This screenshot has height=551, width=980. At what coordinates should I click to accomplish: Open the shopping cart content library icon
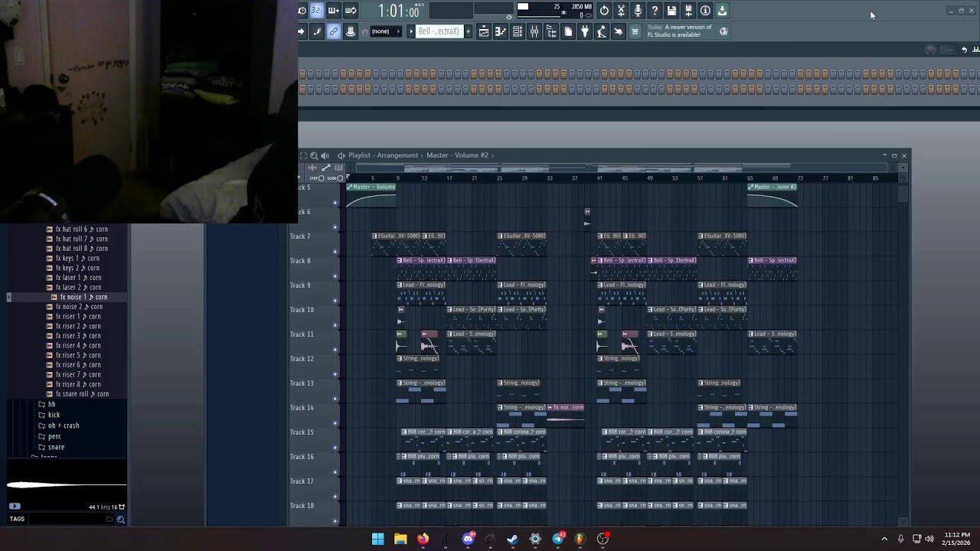(x=635, y=31)
